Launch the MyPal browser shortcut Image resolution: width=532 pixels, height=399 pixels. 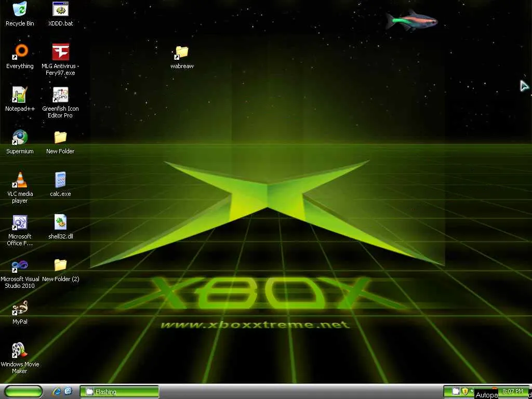(20, 308)
